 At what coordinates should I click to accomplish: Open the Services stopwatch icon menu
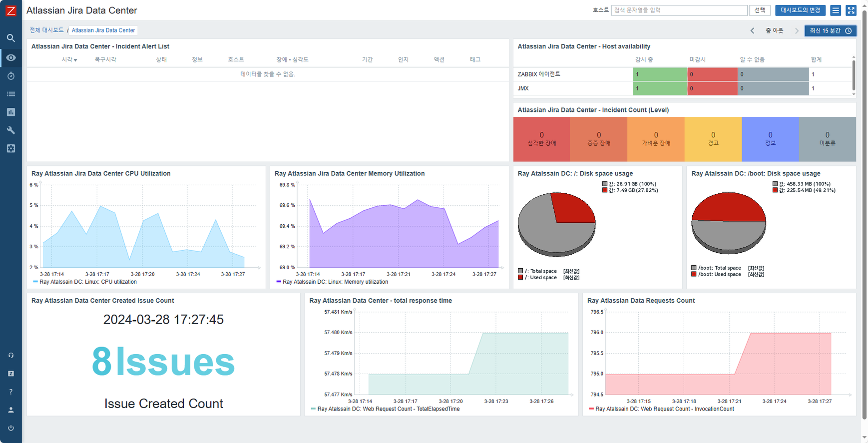coord(11,76)
